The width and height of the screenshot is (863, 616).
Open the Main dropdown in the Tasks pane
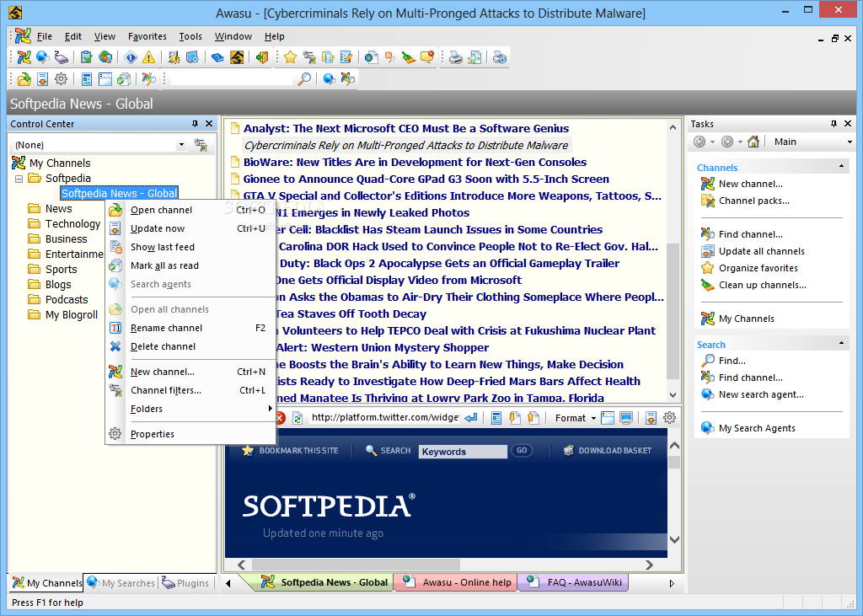[850, 142]
